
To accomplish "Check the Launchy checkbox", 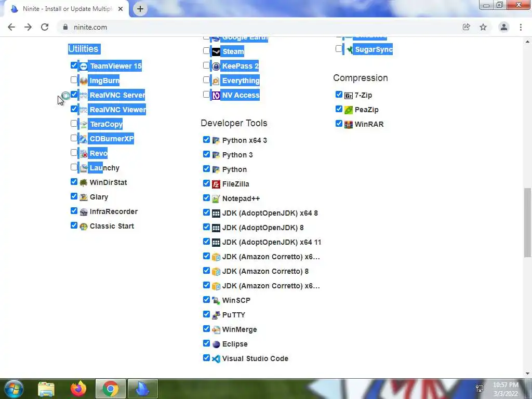I will 74,167.
